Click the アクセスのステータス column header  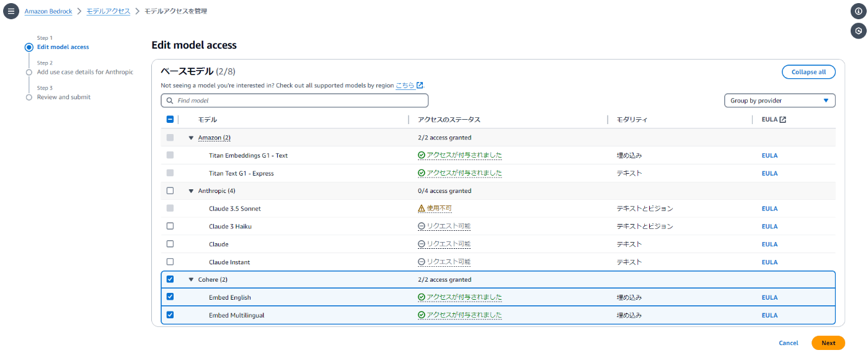(449, 120)
